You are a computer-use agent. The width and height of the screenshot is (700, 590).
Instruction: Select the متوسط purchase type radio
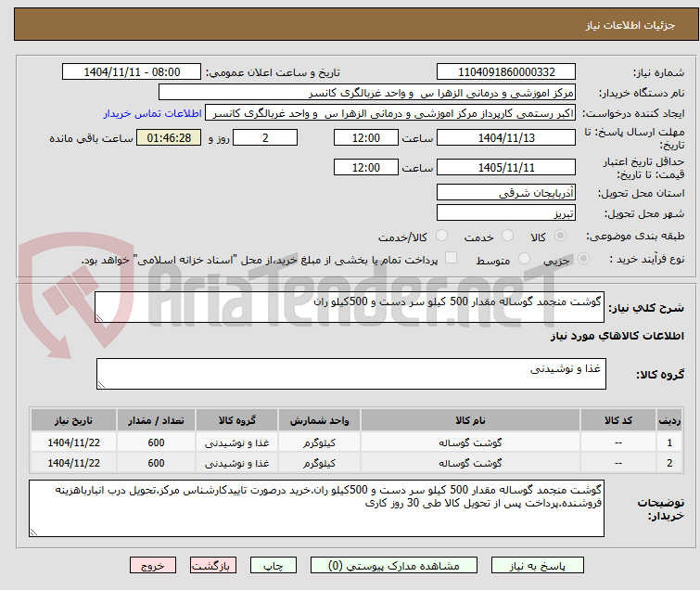point(524,259)
